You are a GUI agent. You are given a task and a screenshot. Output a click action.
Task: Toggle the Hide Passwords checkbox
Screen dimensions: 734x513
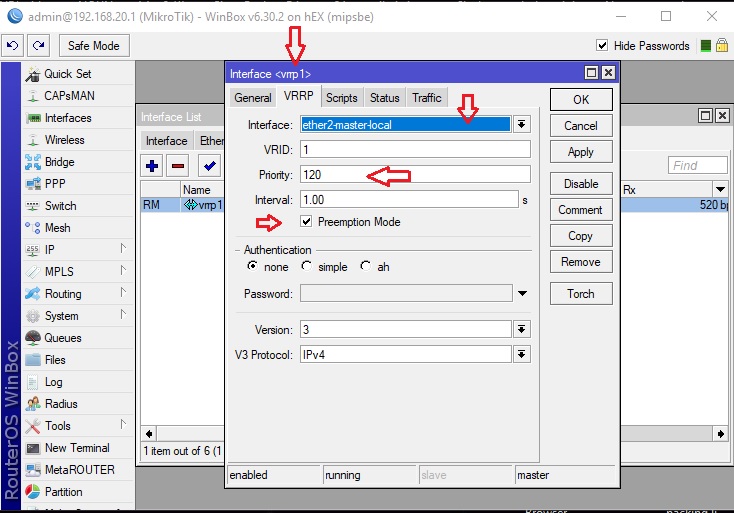pyautogui.click(x=602, y=45)
